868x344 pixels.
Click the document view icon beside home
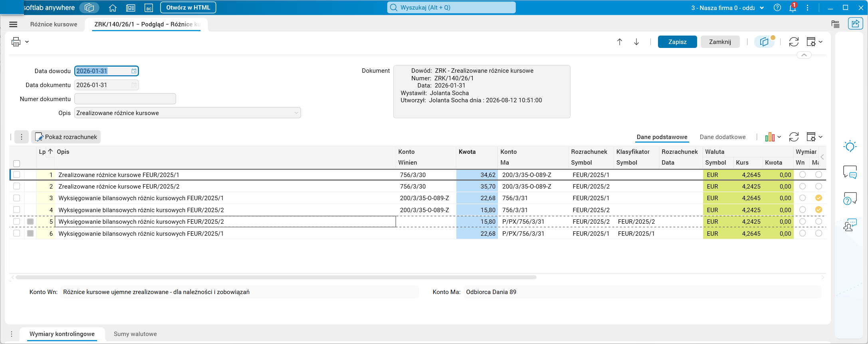tap(131, 8)
